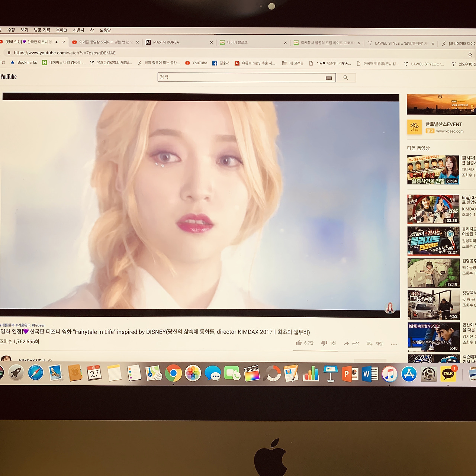The width and height of the screenshot is (476, 476).
Task: Open the 도움말 menu
Action: point(105,30)
